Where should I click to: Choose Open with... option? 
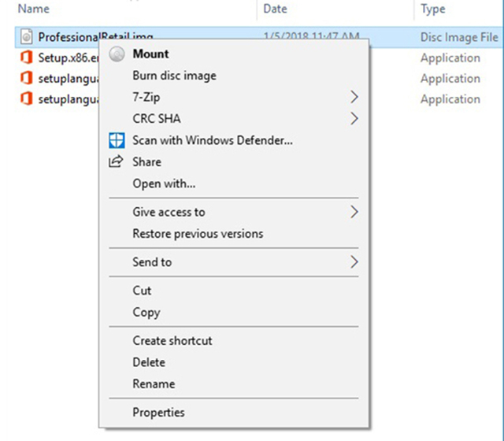234,183
